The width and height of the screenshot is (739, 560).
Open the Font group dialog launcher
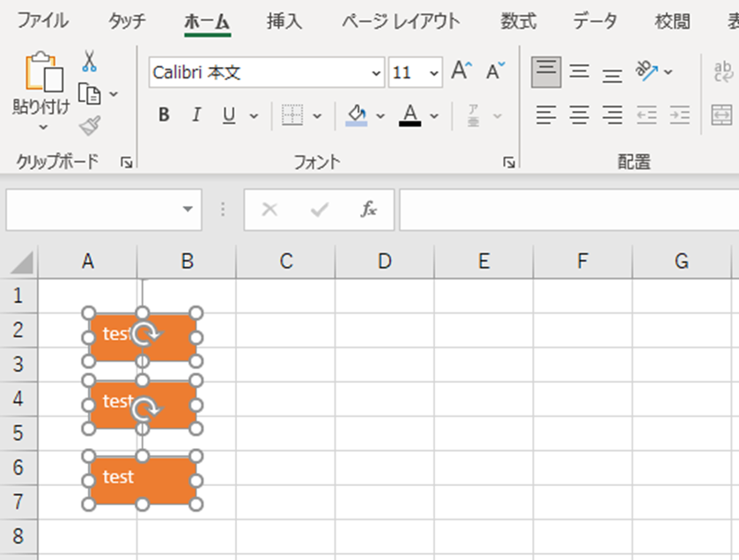tap(508, 163)
